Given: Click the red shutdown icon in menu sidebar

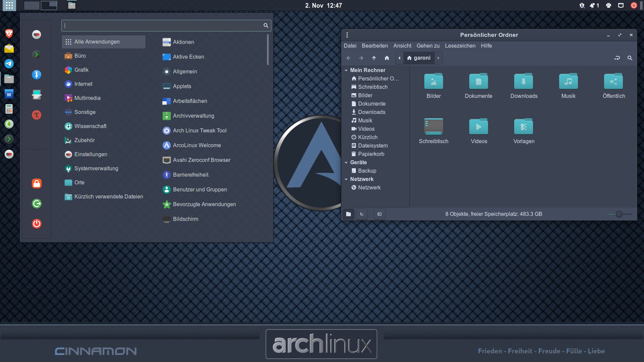Looking at the screenshot, I should click(x=37, y=224).
